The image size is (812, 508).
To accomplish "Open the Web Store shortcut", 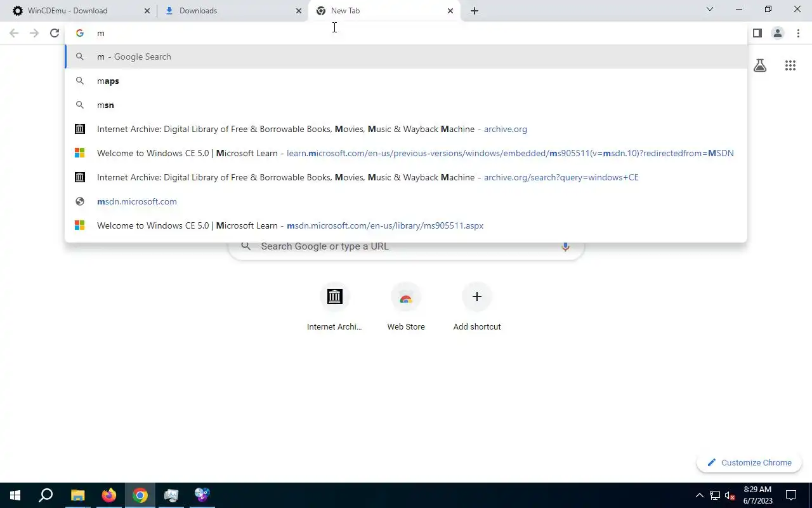I will (x=406, y=307).
